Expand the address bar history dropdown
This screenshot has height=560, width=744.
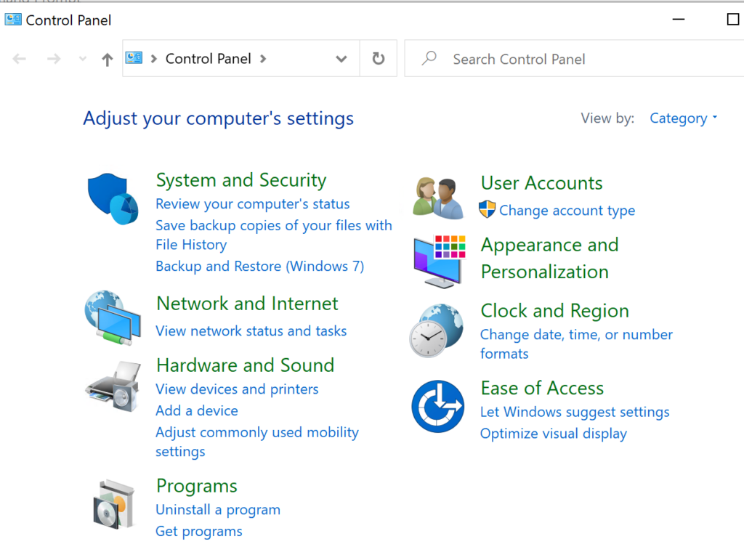click(x=341, y=59)
